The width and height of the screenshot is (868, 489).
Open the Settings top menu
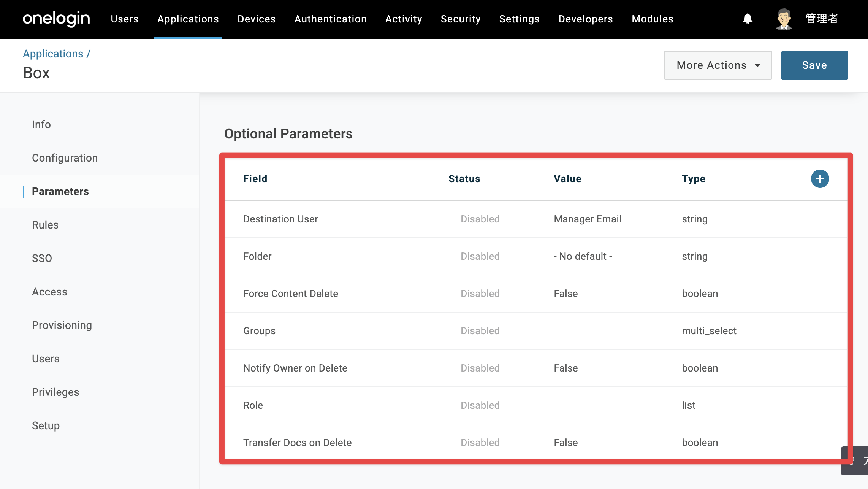(x=520, y=19)
